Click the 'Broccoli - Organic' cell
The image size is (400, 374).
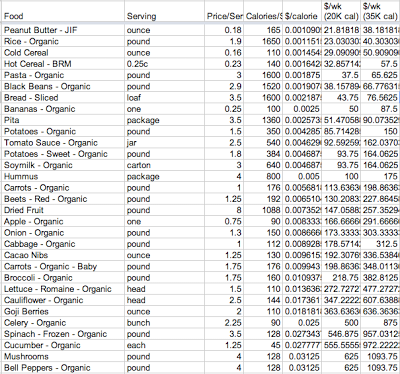pos(63,278)
